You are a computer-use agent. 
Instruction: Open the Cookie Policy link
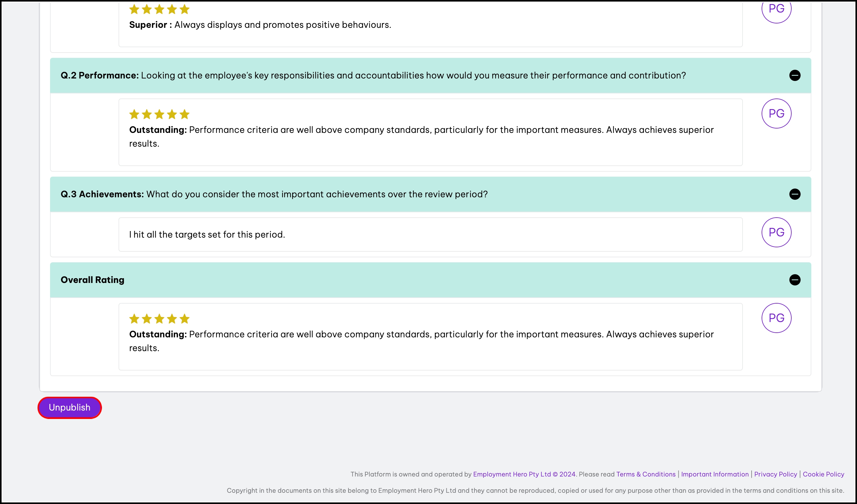pos(823,474)
